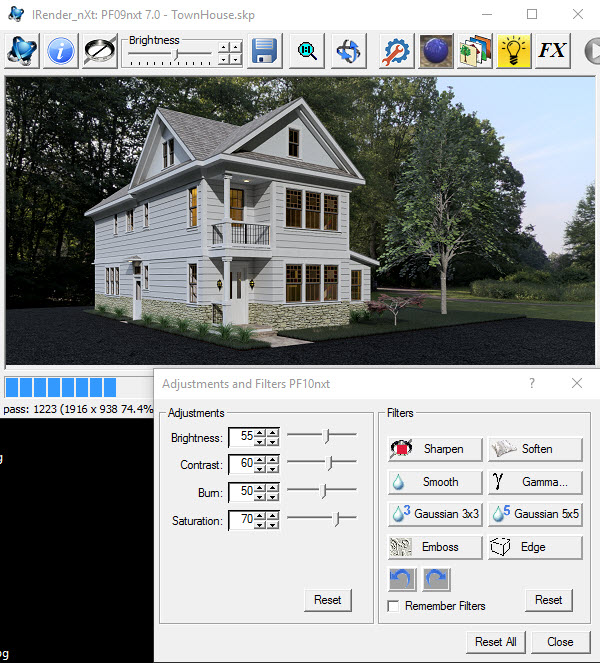Click the undo filter arrow icon

pyautogui.click(x=401, y=579)
